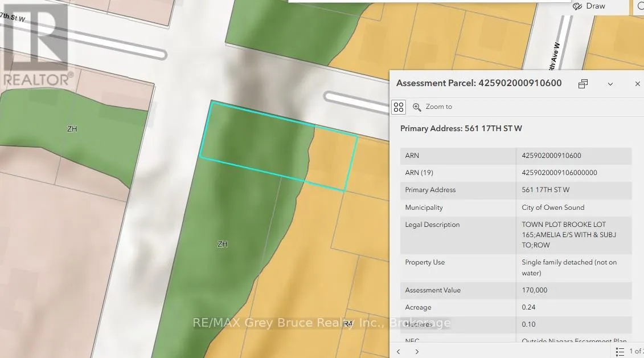The height and width of the screenshot is (358, 644).
Task: Click the Assessment Parcel title text
Action: pyautogui.click(x=479, y=83)
